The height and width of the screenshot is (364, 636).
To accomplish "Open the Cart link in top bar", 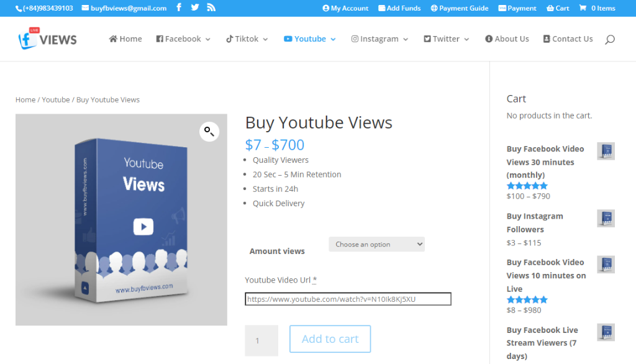I will 558,8.
